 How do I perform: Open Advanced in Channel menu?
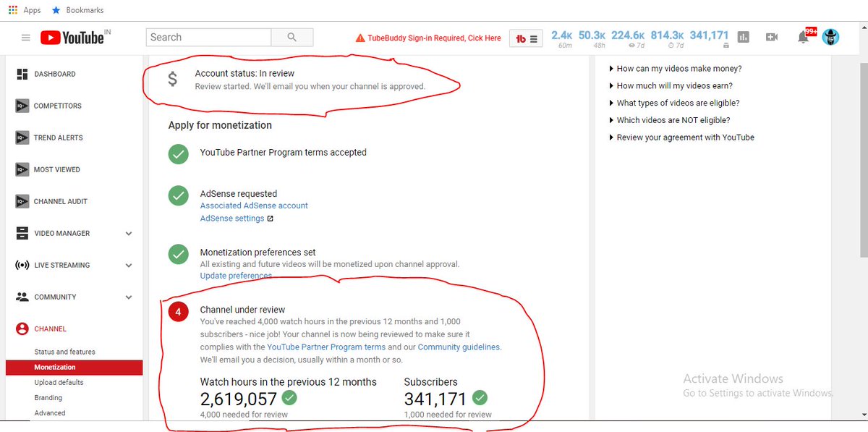pos(50,413)
